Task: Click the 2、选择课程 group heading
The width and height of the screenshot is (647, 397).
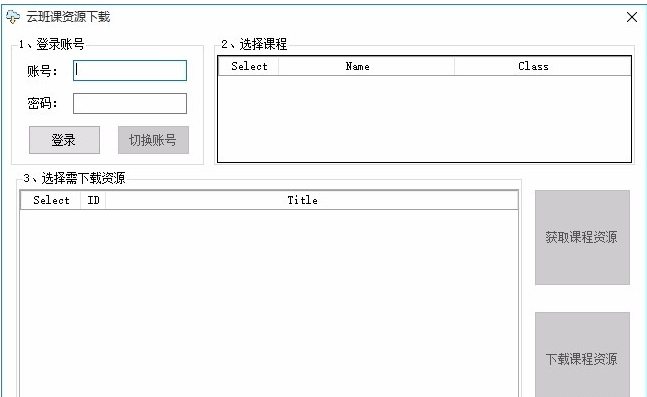Action: [x=254, y=44]
